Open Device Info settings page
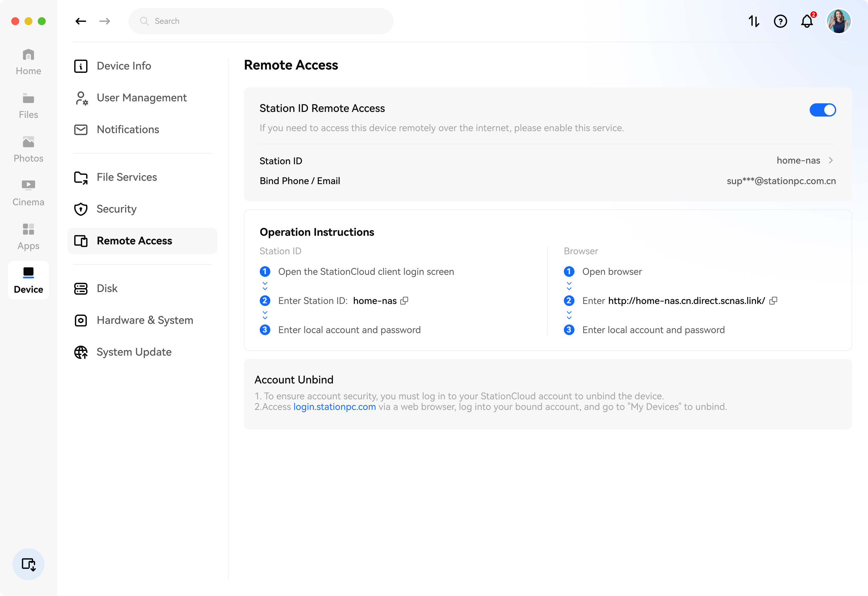This screenshot has height=596, width=868. coord(142,66)
